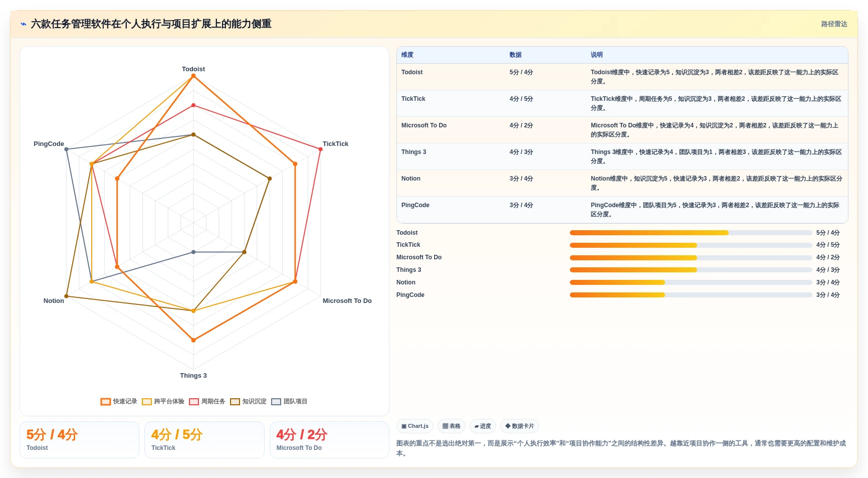Click the Microsoft To Do progress bar
This screenshot has height=478, width=868.
pyautogui.click(x=691, y=258)
